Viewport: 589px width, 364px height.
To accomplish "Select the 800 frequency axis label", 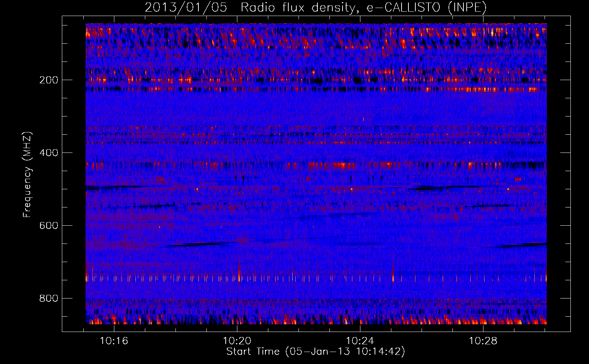I will (x=49, y=298).
